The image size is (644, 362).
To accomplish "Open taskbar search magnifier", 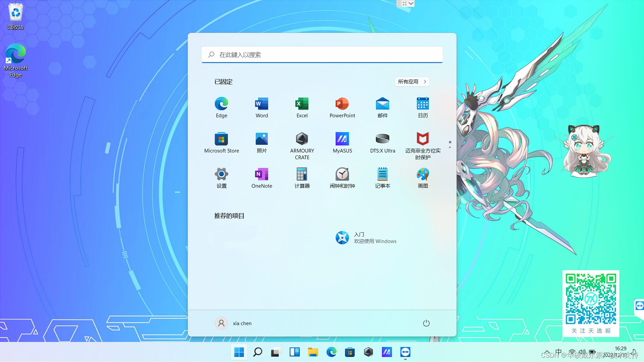I will (257, 352).
